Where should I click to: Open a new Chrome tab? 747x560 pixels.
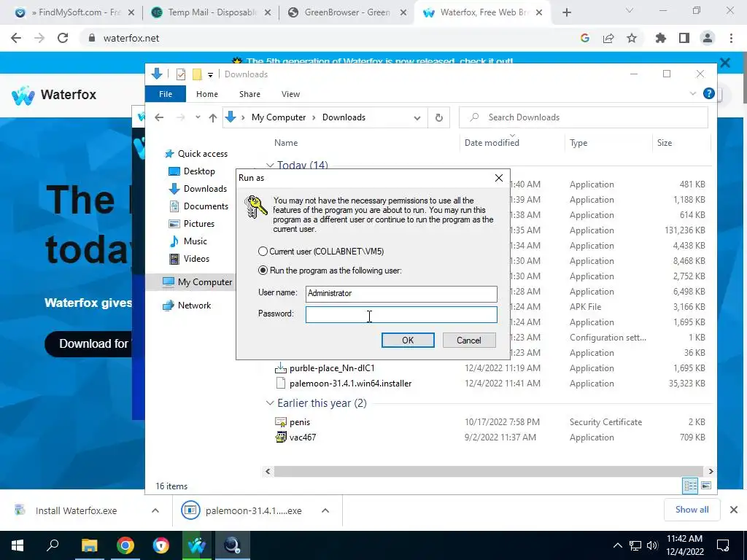coord(566,13)
